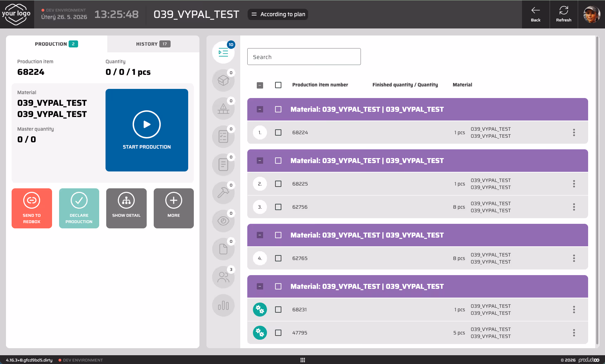This screenshot has width=605, height=364.
Task: Click the list vertical scrollbar
Action: pos(597,190)
